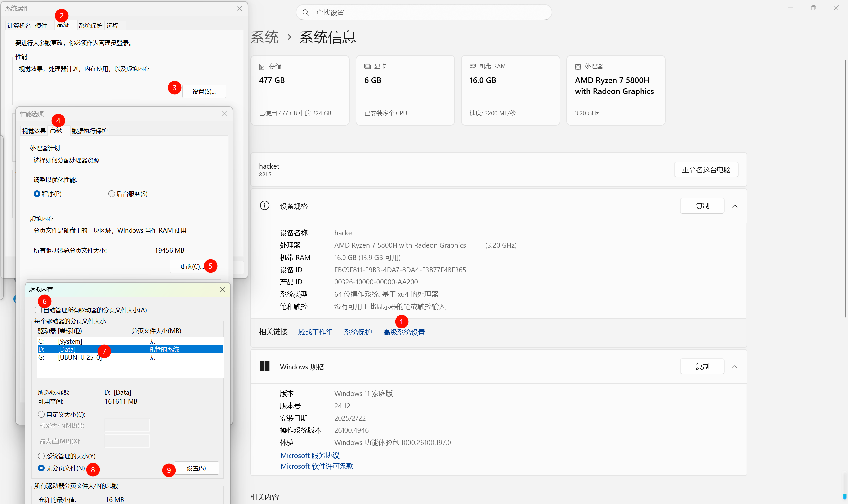Screen dimensions: 848x504
Task: Click the info icon next to 设备规格
Action: coord(264,205)
